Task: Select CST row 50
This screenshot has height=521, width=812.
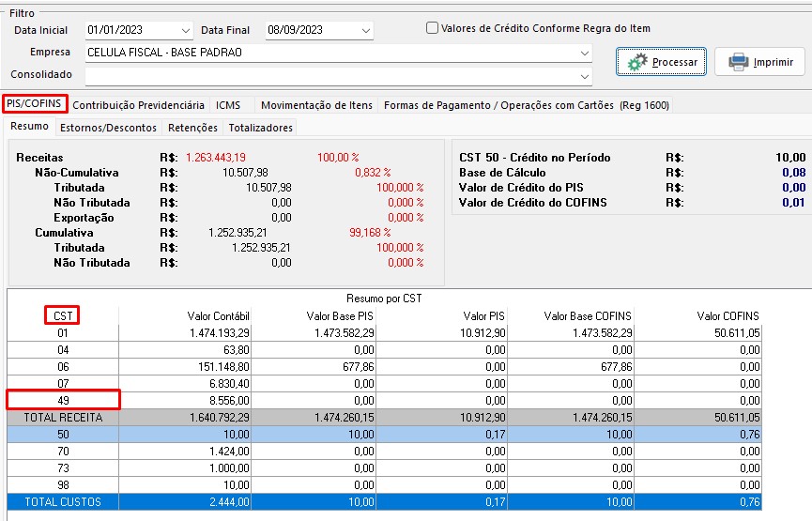Action: coord(63,435)
